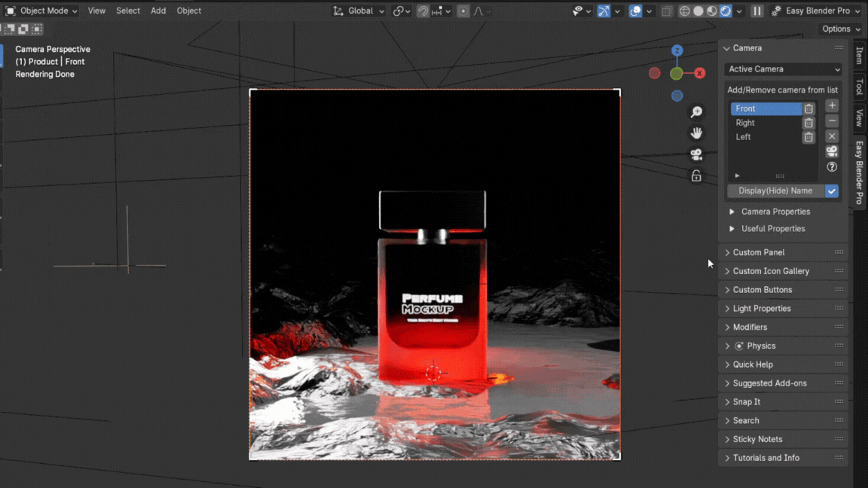Viewport: 868px width, 488px height.
Task: Expand the Light Properties panel
Action: tap(762, 309)
